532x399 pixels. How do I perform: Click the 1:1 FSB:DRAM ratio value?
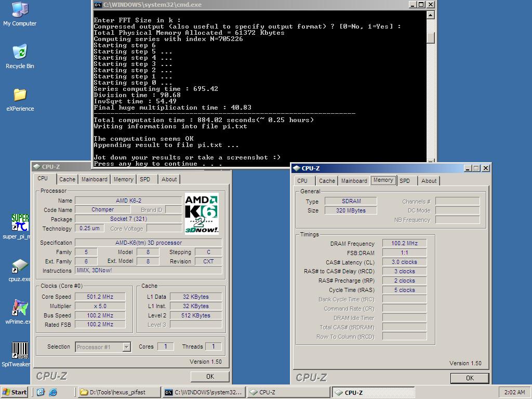click(x=404, y=253)
